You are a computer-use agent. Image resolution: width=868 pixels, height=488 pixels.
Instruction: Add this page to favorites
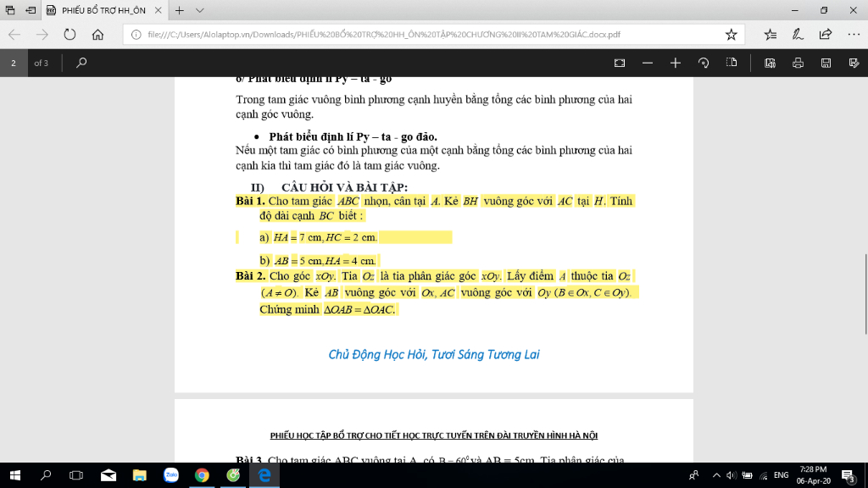(732, 34)
